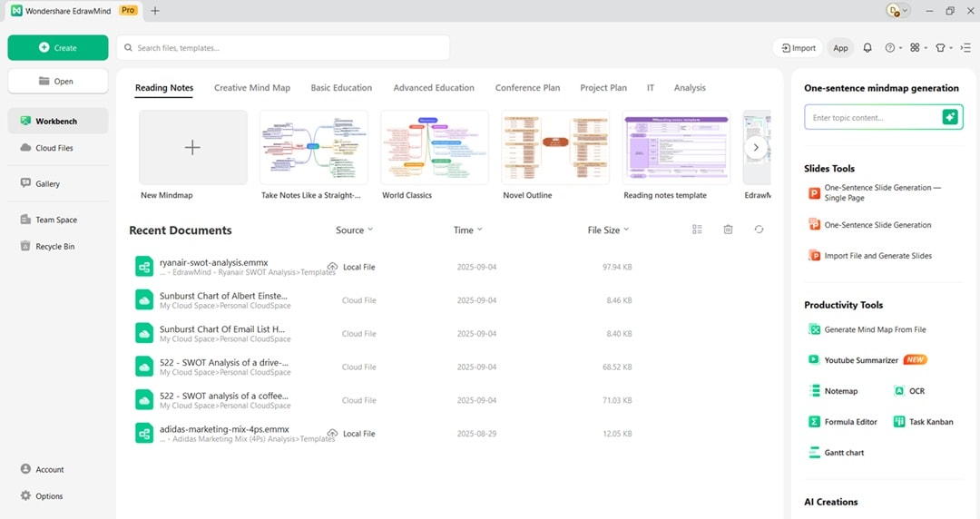
Task: Switch to the Analysis tab
Action: tap(690, 87)
